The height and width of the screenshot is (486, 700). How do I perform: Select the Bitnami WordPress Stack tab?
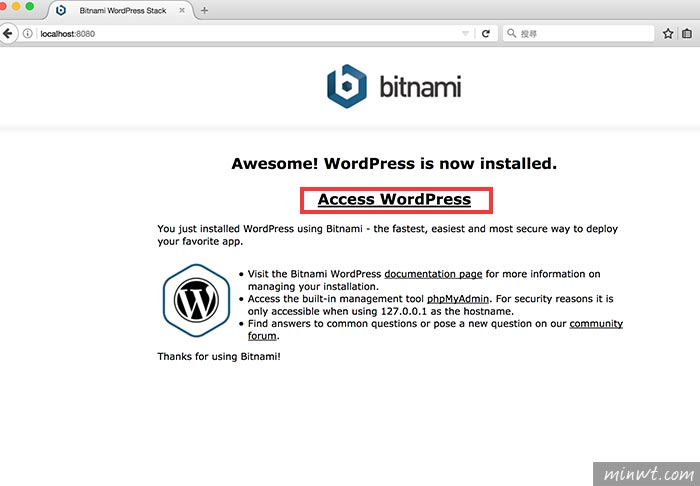121,10
